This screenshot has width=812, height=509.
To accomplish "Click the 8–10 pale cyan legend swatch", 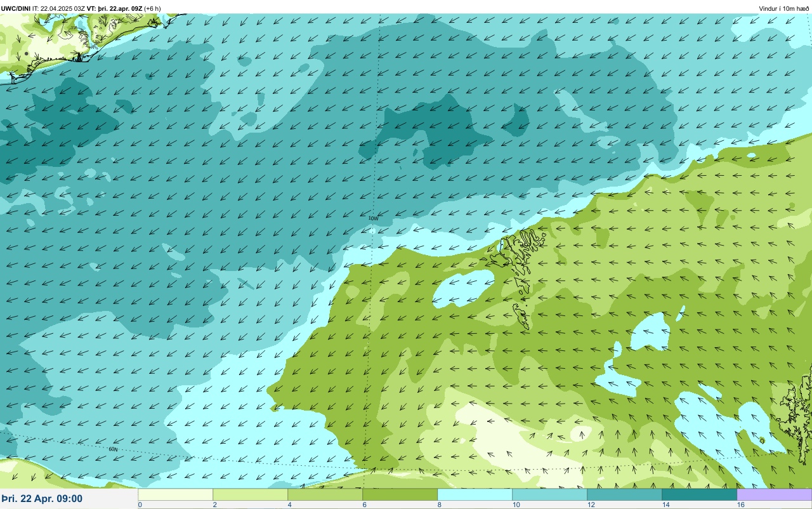I will (x=475, y=494).
